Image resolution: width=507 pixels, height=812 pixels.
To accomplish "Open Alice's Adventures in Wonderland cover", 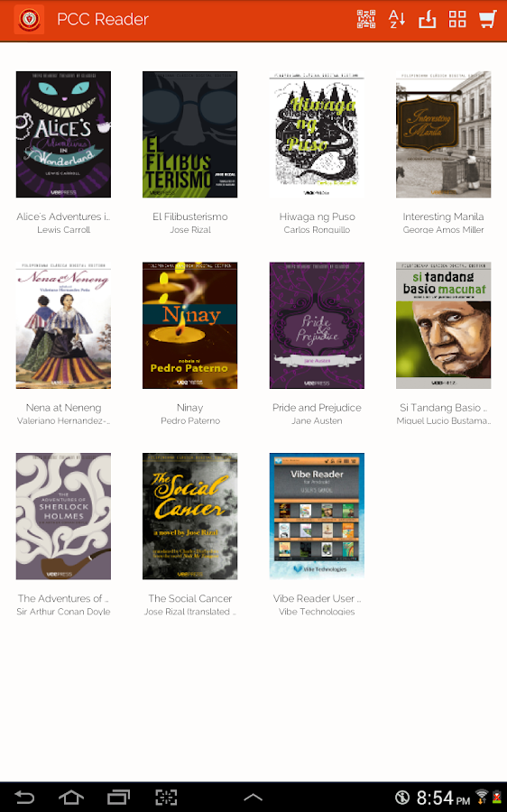I will pyautogui.click(x=63, y=134).
